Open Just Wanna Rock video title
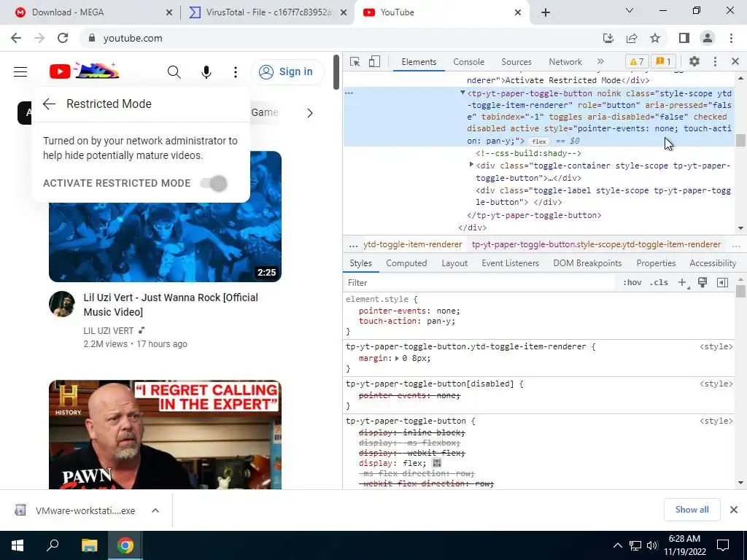Screen dimensions: 747x560 [171, 305]
